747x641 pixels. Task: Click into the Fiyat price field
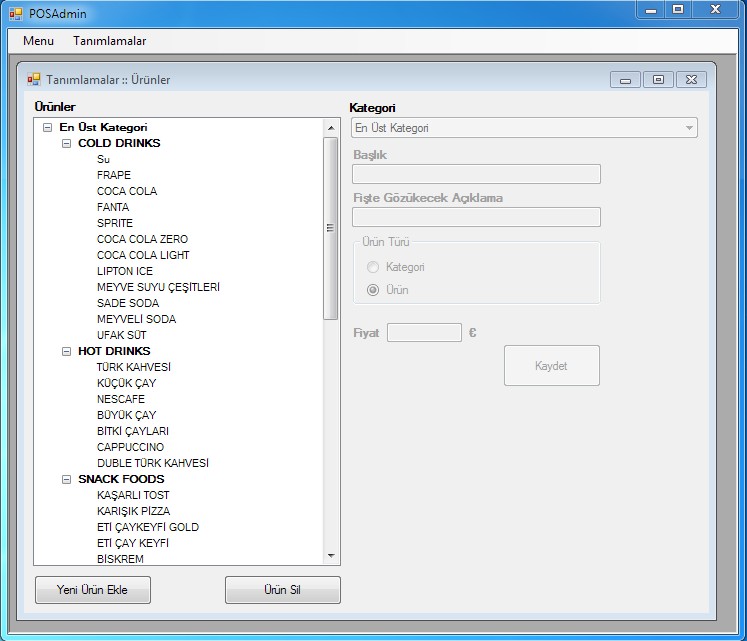click(x=424, y=333)
